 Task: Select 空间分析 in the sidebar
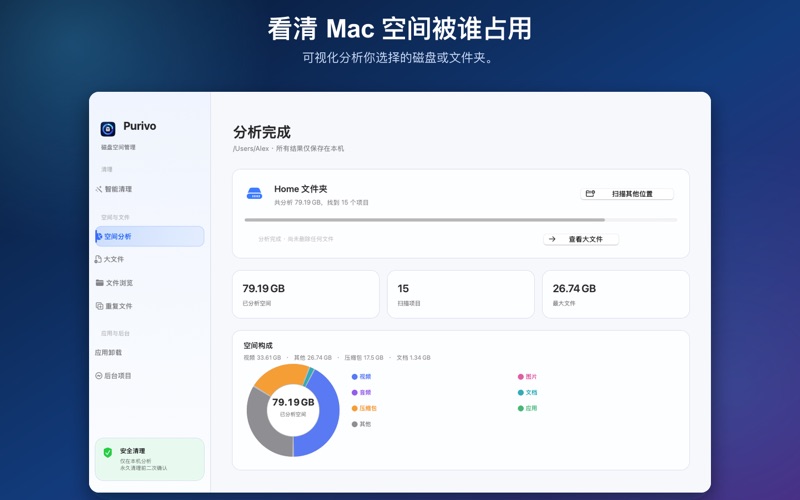[x=149, y=236]
